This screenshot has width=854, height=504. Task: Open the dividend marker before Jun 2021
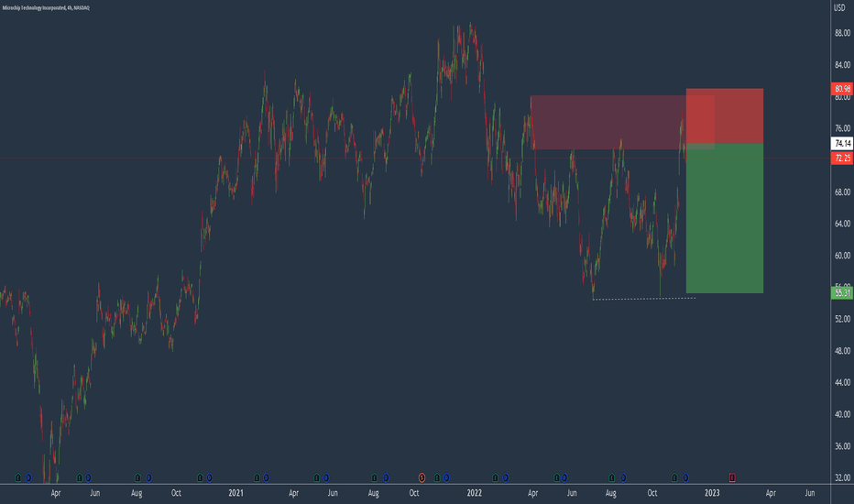click(x=326, y=477)
